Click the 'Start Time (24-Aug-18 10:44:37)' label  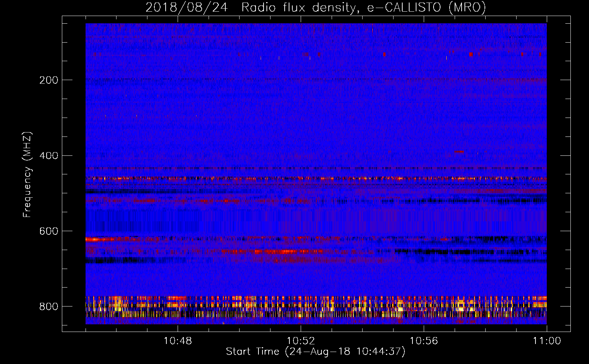click(316, 352)
